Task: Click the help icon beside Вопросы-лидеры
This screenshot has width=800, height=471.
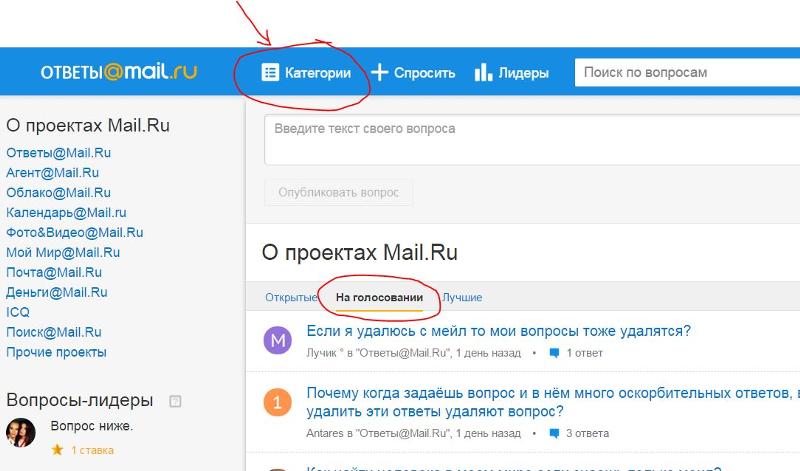Action: coord(175,401)
